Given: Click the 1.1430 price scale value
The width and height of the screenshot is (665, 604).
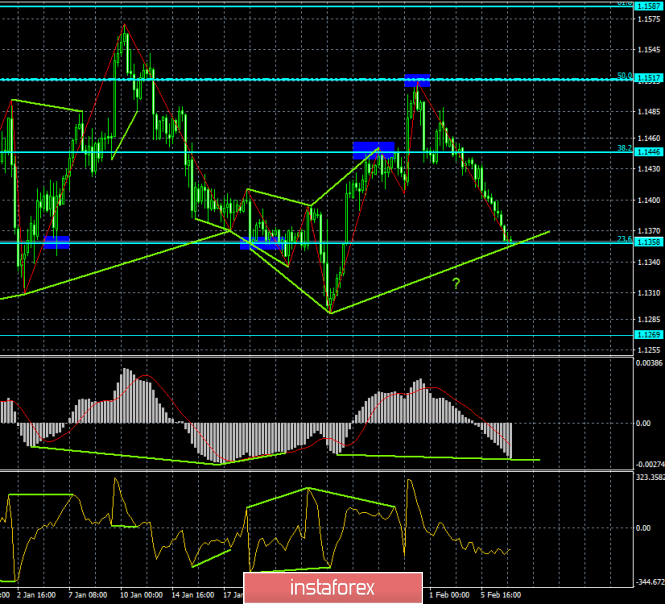Looking at the screenshot, I should click(649, 169).
